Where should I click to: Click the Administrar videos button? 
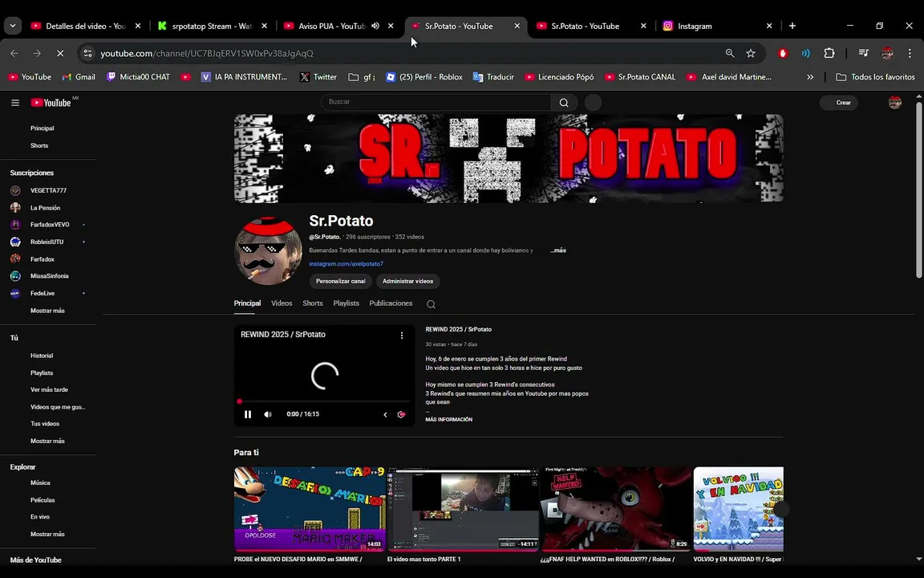[x=407, y=281]
